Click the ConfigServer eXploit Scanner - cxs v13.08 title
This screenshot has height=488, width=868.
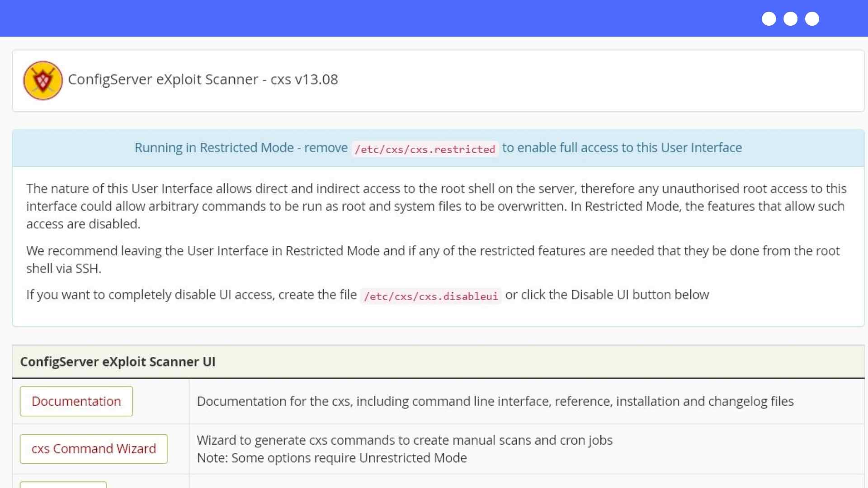(203, 80)
